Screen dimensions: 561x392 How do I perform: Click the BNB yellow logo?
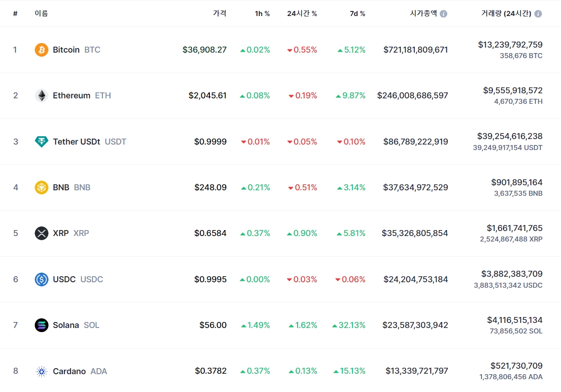(x=42, y=188)
